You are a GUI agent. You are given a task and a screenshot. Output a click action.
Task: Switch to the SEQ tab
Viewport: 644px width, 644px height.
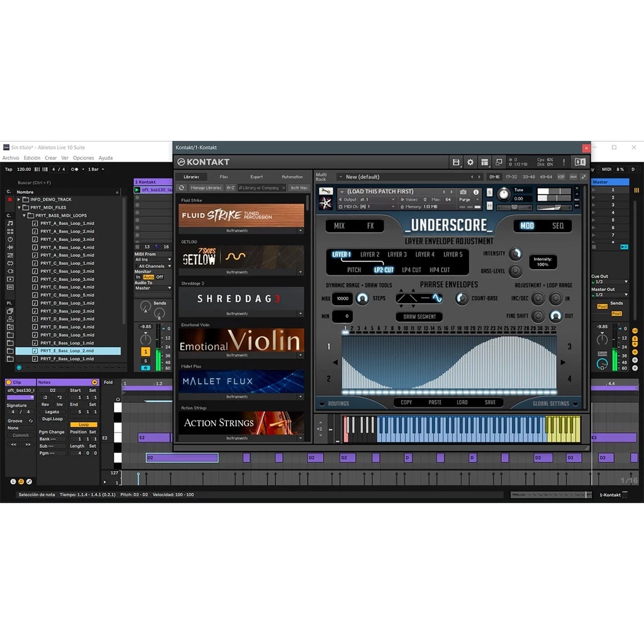coord(558,226)
